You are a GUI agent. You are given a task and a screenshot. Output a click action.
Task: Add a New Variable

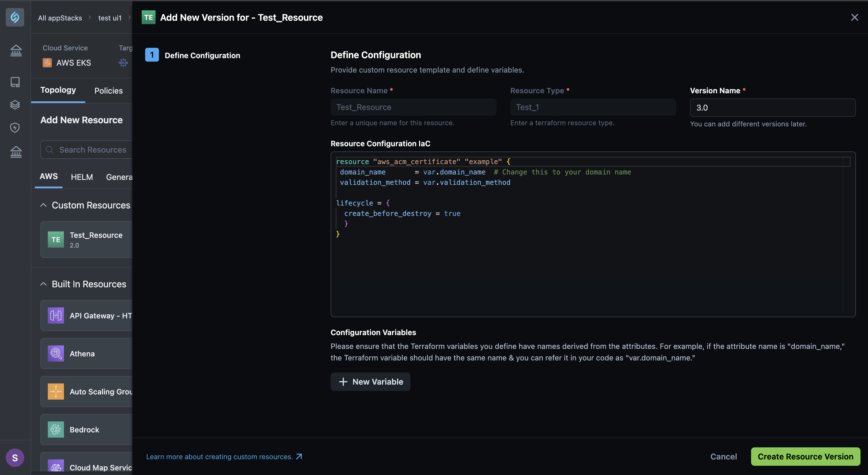pos(370,382)
